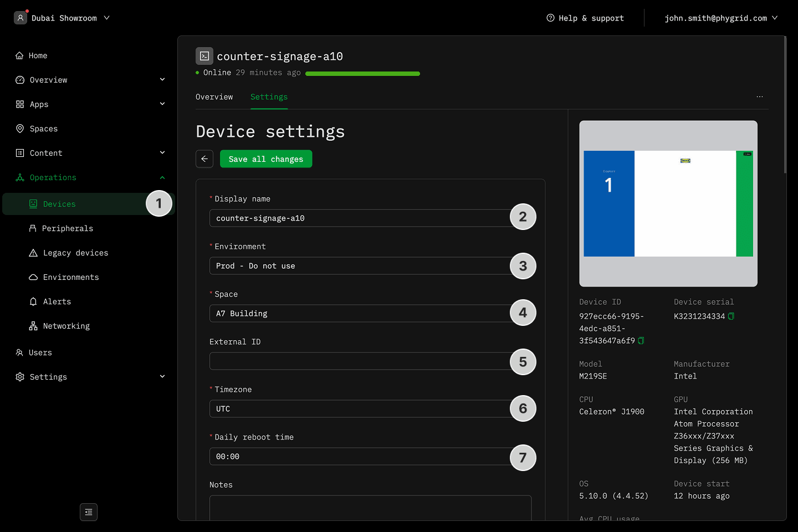This screenshot has width=798, height=532.
Task: Click Save all changes button
Action: 265,159
